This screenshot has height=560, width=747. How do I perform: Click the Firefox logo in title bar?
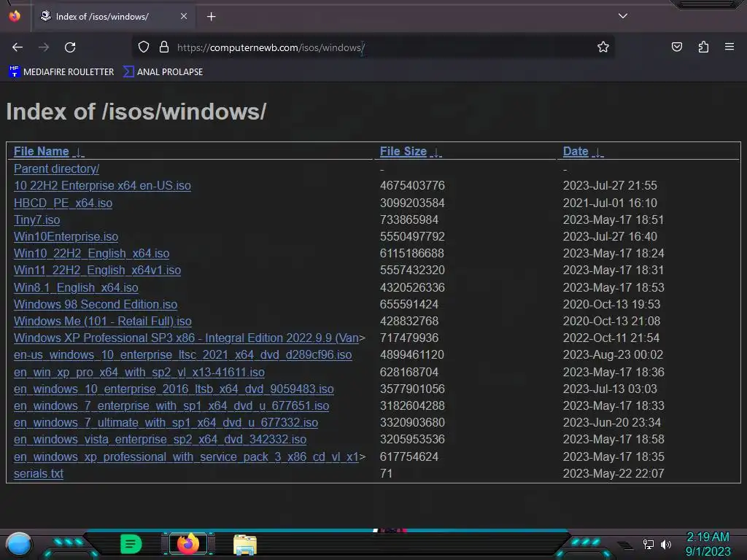(15, 16)
